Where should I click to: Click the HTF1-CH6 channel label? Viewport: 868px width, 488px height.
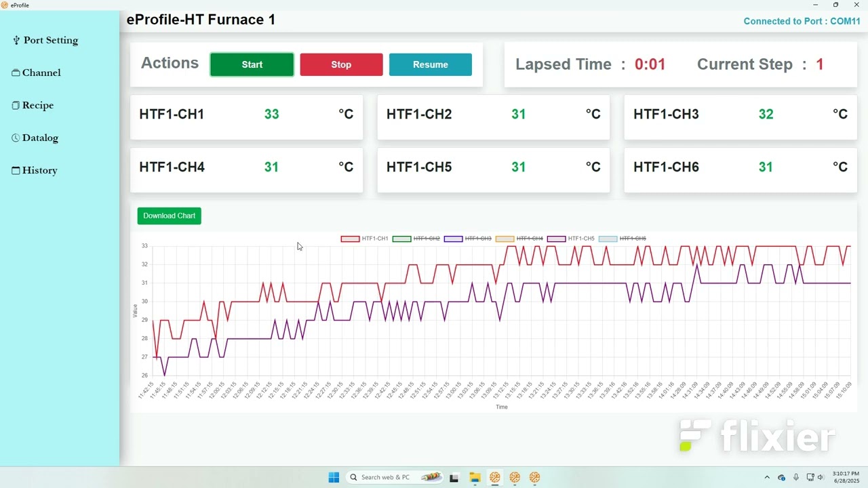(x=666, y=167)
